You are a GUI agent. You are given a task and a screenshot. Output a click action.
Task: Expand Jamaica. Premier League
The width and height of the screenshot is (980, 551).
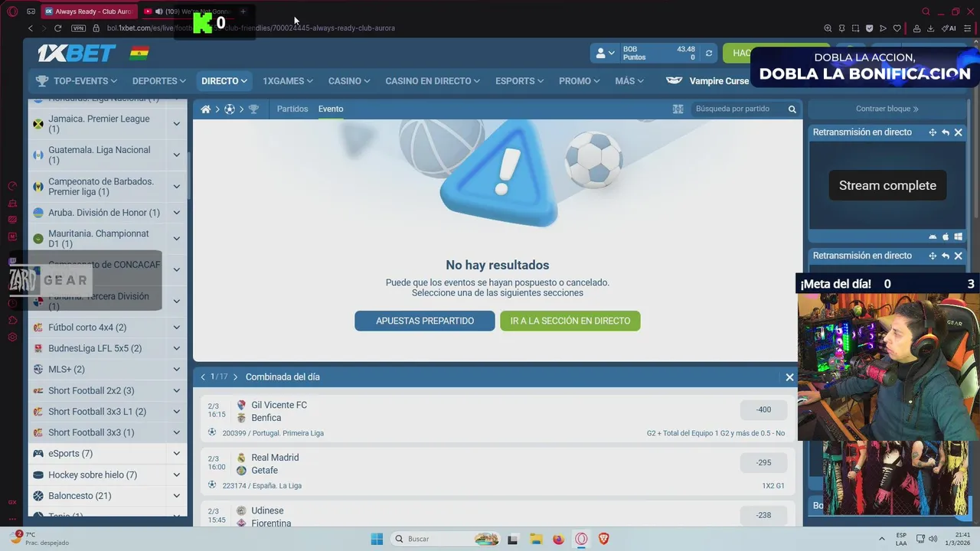click(x=176, y=124)
